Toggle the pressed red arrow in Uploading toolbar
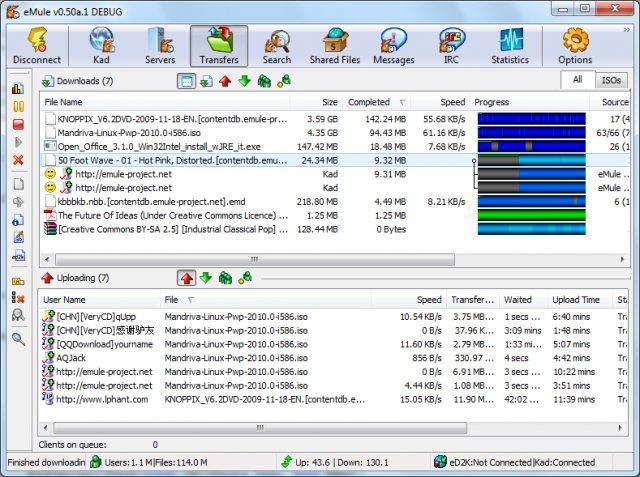 click(x=187, y=278)
